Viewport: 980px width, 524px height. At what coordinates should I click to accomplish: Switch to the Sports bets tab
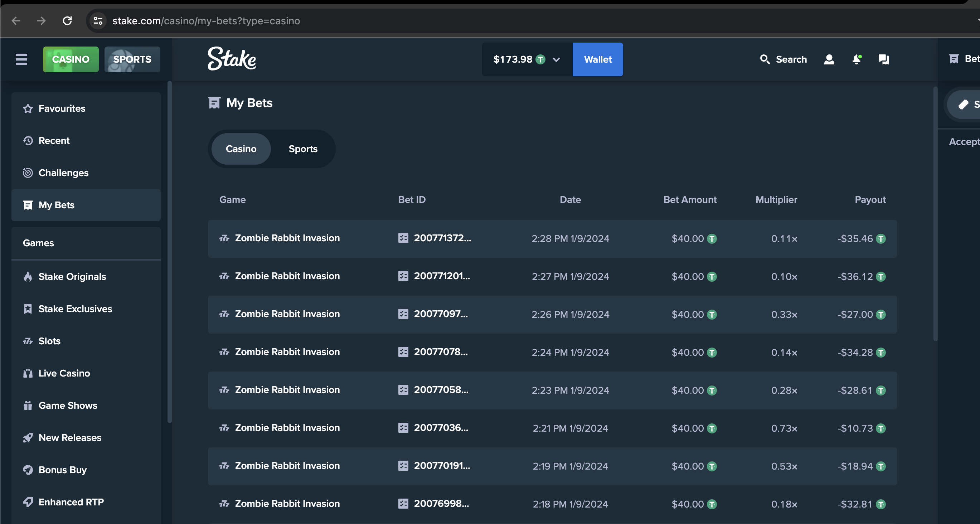click(303, 149)
